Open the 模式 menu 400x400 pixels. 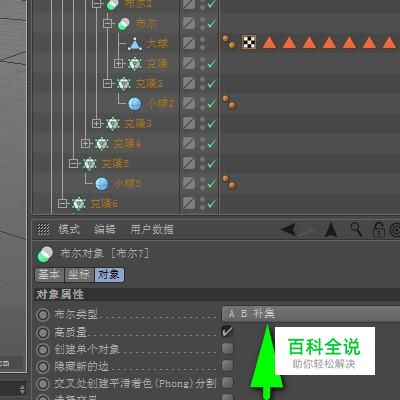pos(69,229)
